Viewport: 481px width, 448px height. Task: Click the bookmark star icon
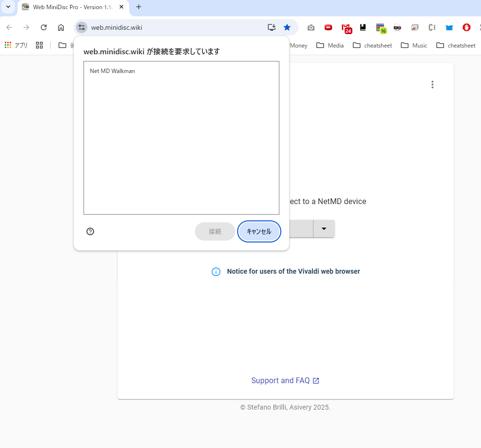pos(287,28)
